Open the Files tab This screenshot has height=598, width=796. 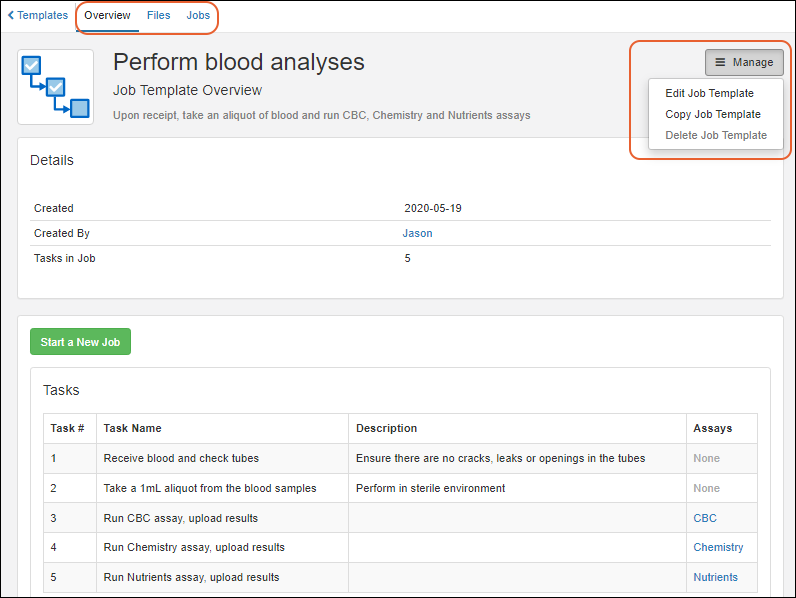[158, 16]
